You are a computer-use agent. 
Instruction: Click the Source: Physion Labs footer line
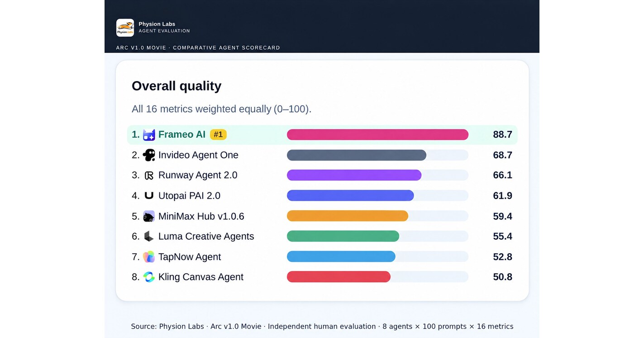(x=322, y=326)
